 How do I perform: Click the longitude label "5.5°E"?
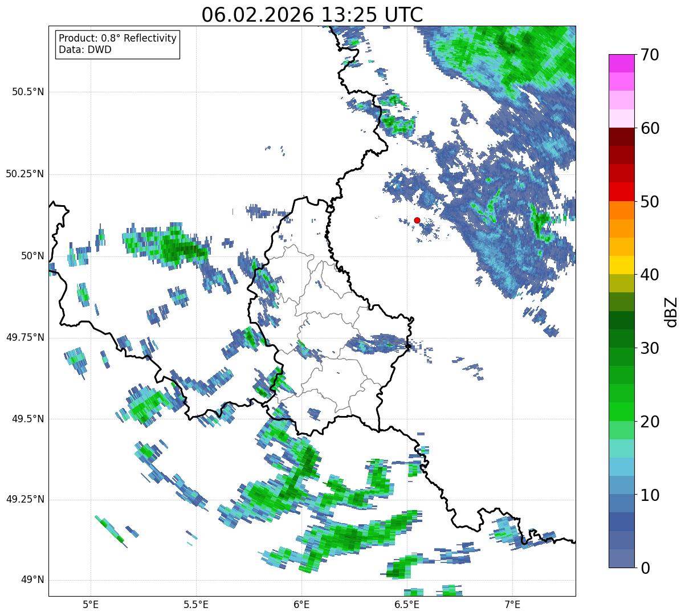tap(196, 605)
